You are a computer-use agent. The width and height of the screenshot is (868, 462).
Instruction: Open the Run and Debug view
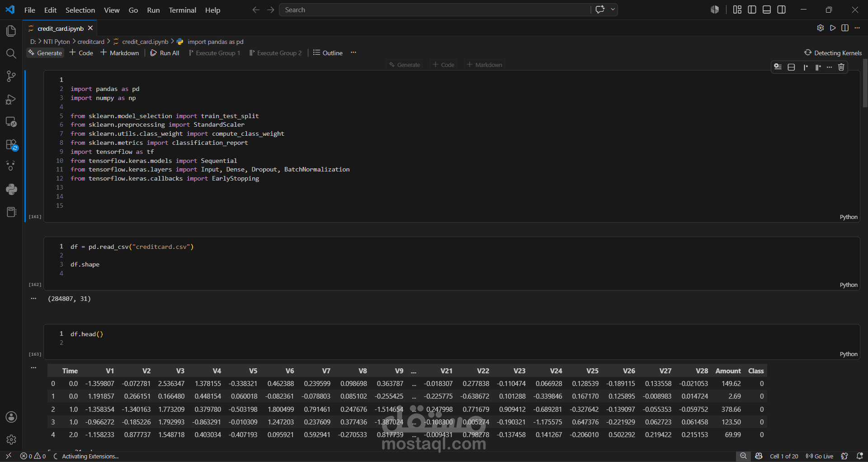coord(11,99)
